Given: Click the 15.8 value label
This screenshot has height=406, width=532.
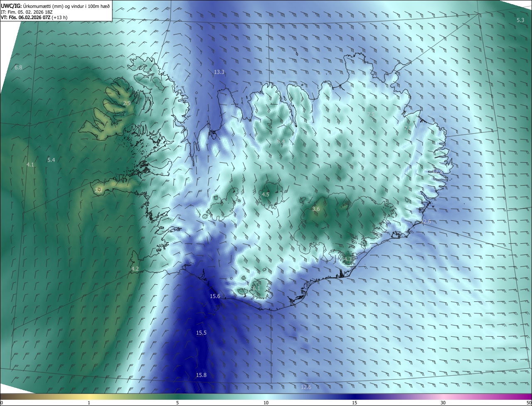Looking at the screenshot, I should pos(201,375).
